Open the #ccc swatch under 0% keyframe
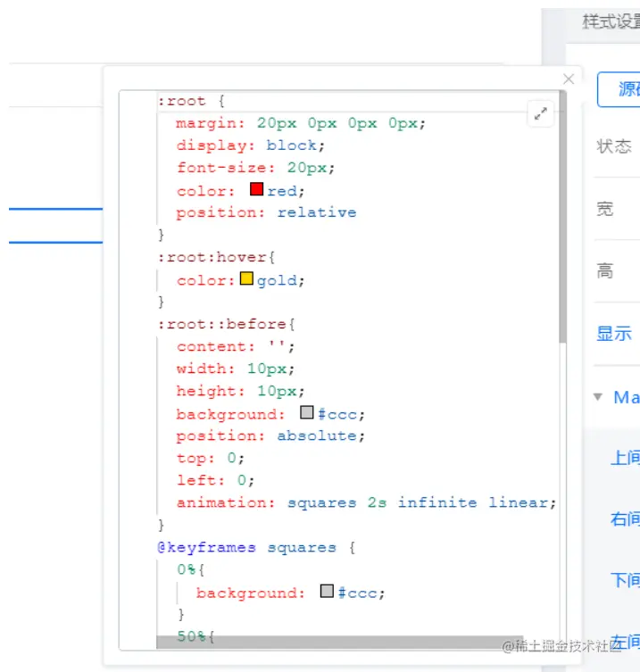Viewport: 640px width, 672px height. coord(327,591)
